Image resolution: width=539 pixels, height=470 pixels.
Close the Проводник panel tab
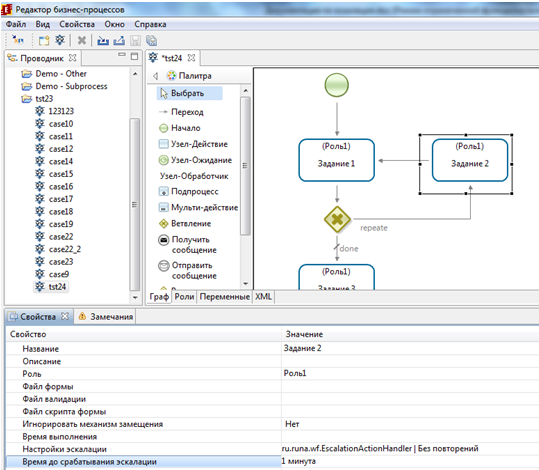(73, 58)
